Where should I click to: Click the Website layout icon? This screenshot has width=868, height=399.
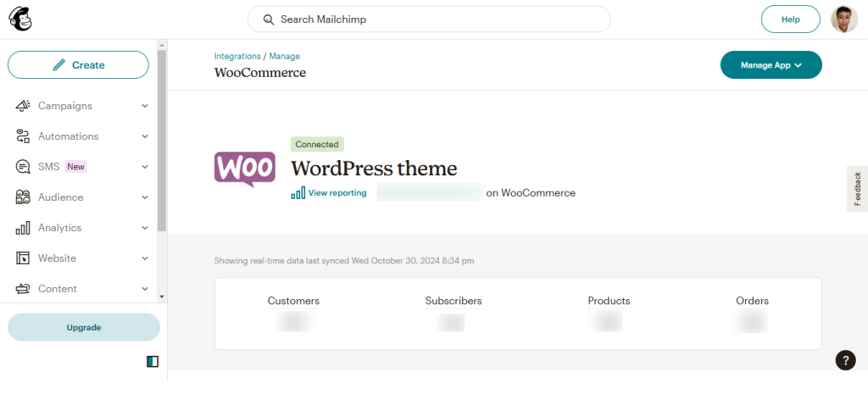[23, 258]
